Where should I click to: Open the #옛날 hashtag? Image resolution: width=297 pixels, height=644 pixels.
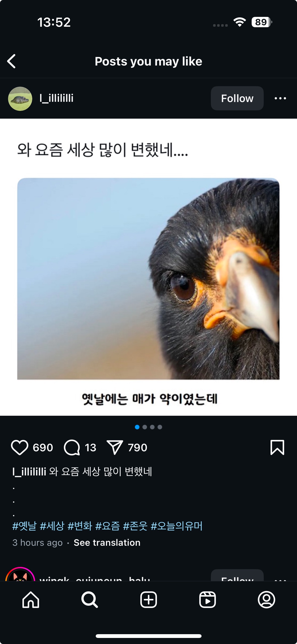click(x=24, y=526)
